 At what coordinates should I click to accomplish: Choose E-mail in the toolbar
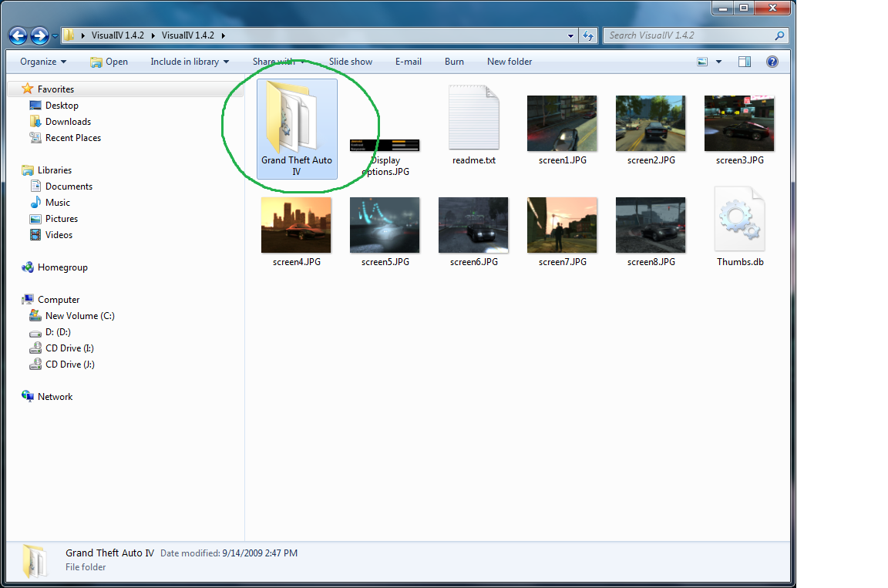tap(409, 62)
